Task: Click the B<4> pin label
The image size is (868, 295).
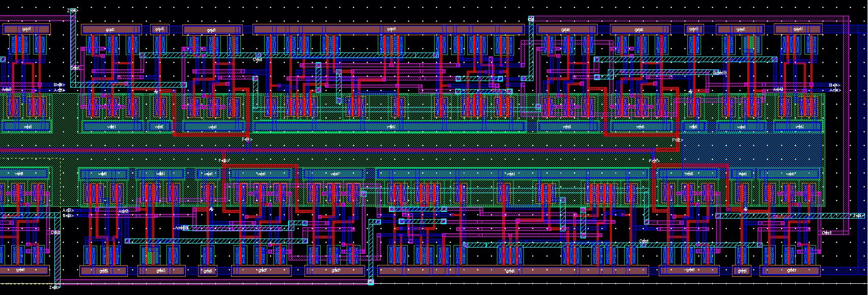Action: tap(835, 85)
